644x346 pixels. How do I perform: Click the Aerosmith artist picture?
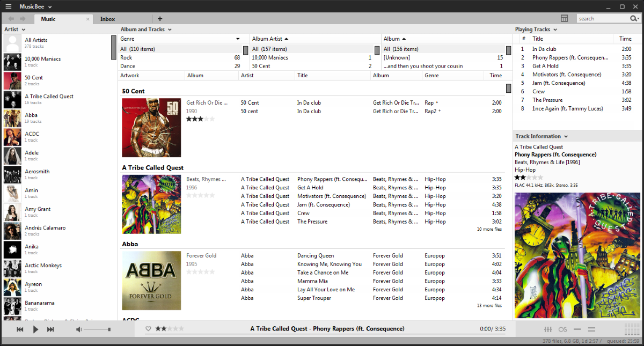(12, 175)
